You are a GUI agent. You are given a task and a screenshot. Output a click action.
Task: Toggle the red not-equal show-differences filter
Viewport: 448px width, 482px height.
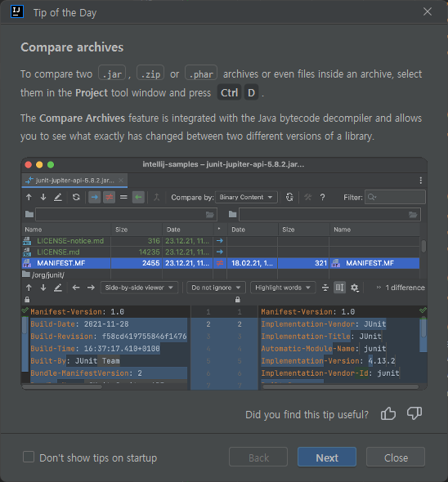[x=109, y=198]
